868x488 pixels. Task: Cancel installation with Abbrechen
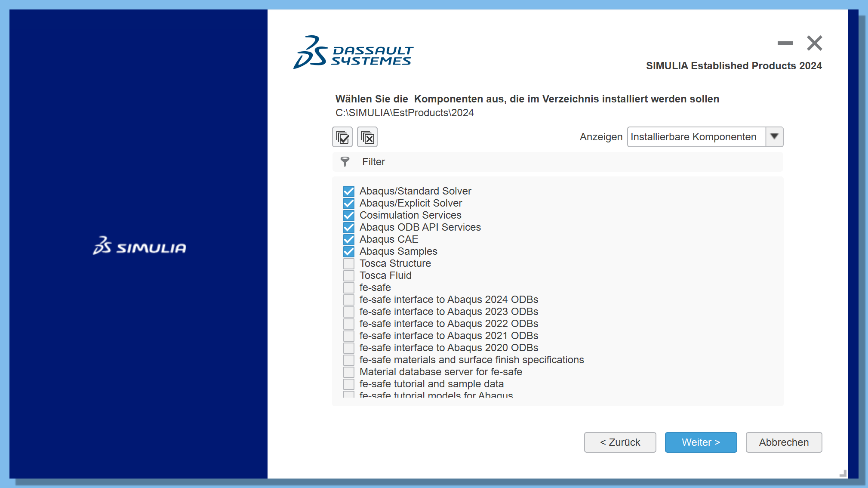[x=784, y=442]
